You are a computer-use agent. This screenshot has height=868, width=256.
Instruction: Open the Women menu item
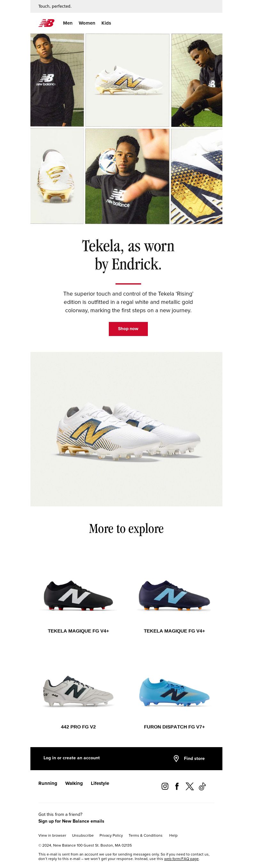(87, 23)
